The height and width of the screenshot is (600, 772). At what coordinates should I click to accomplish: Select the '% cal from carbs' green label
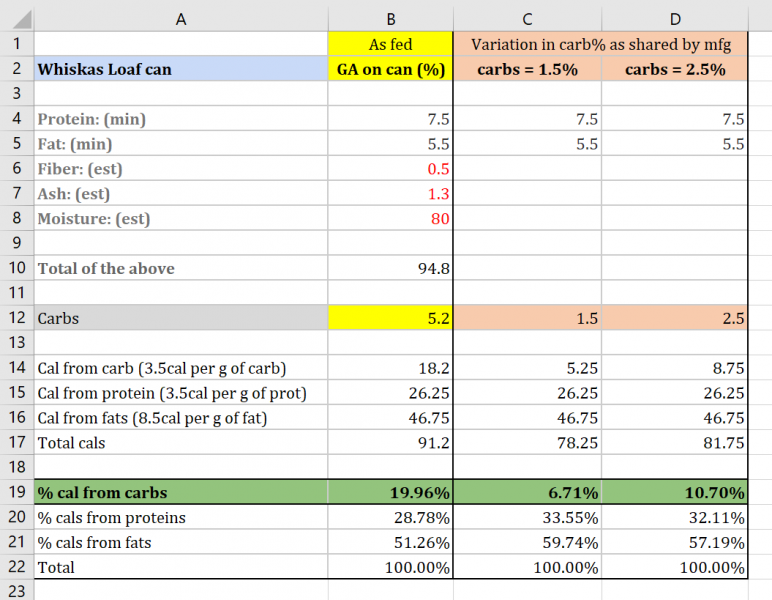coord(180,492)
